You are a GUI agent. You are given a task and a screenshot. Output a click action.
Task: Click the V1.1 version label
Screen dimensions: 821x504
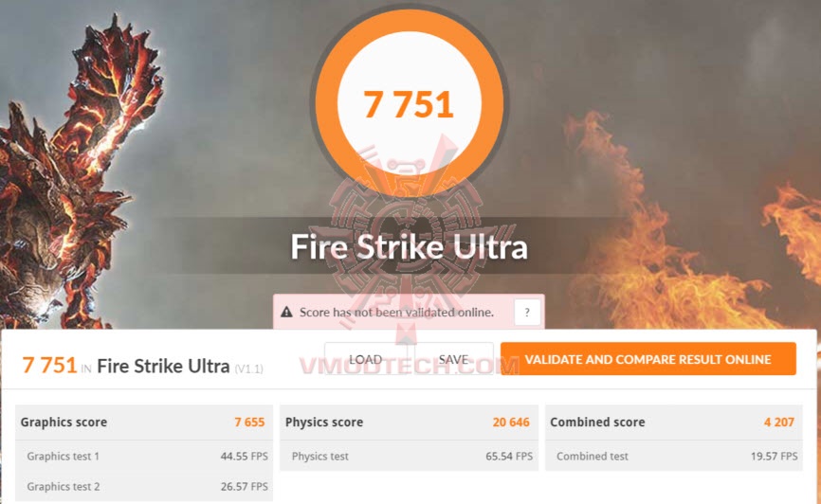coord(248,369)
